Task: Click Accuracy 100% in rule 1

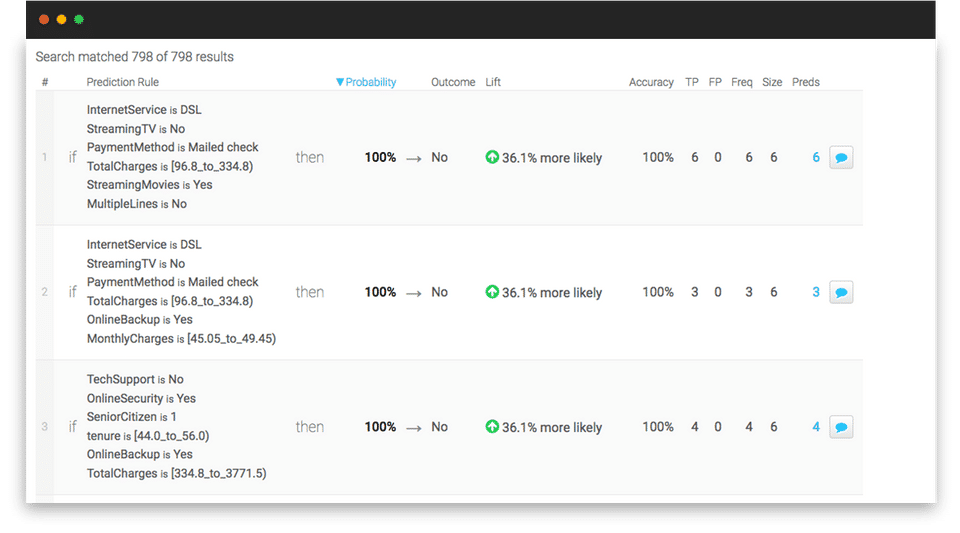Action: click(x=658, y=157)
